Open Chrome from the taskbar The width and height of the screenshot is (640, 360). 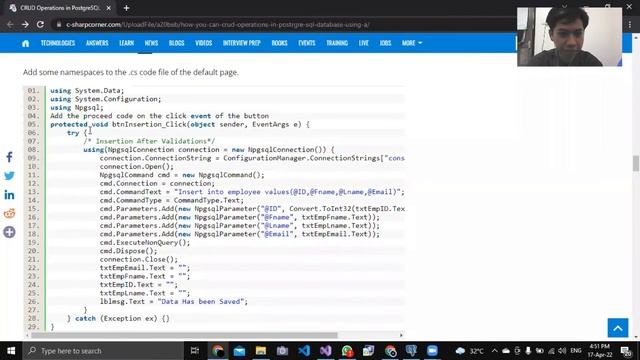click(x=218, y=351)
